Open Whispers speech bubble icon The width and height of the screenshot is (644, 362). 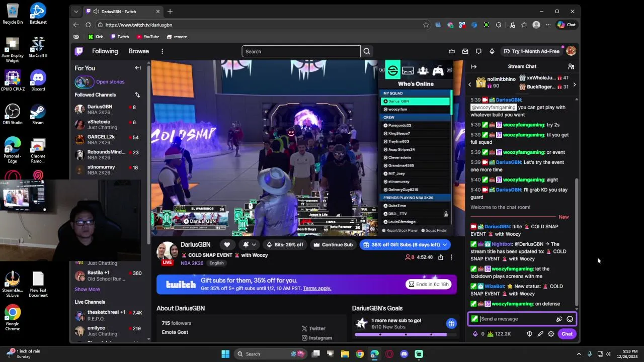coord(478,51)
